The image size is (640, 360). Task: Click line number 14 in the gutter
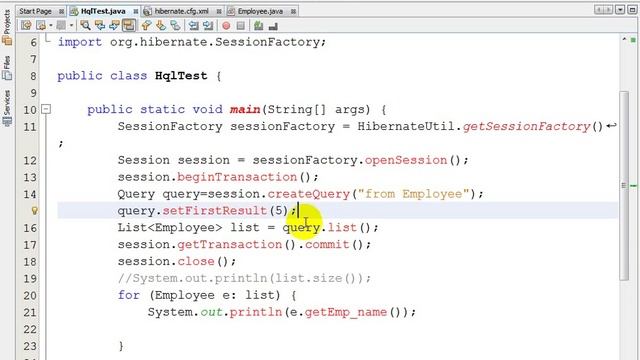click(x=29, y=194)
